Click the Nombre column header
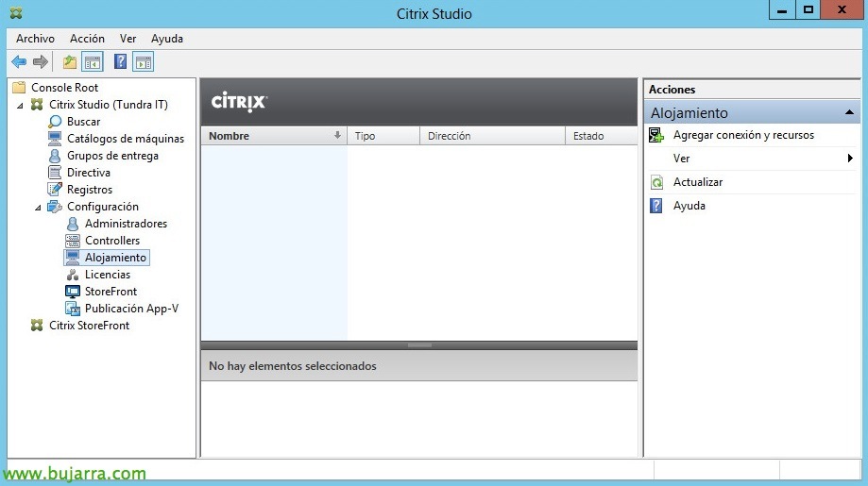The image size is (868, 486). point(274,136)
